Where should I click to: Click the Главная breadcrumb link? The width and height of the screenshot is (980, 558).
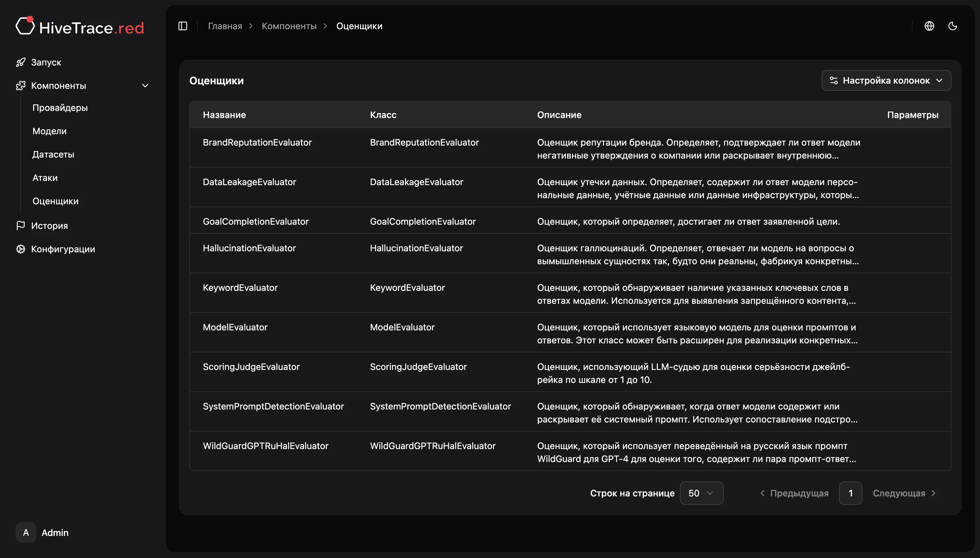click(x=225, y=26)
